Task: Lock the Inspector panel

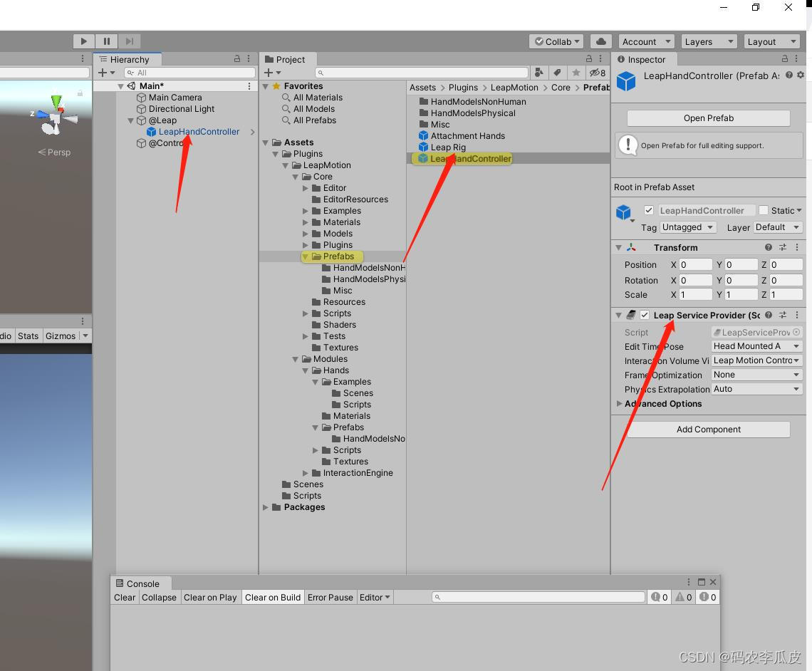Action: [785, 59]
